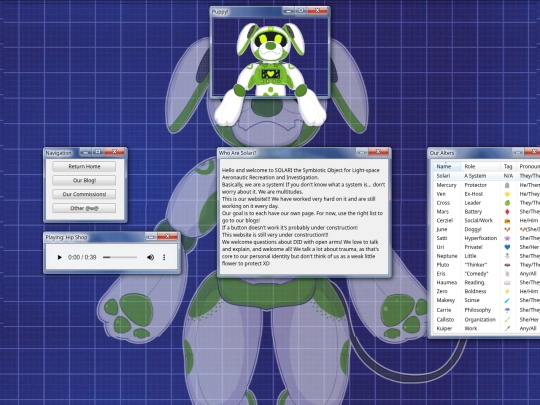Click the red diamond tag icon in Mars's row
The image size is (540, 405).
coord(507,212)
